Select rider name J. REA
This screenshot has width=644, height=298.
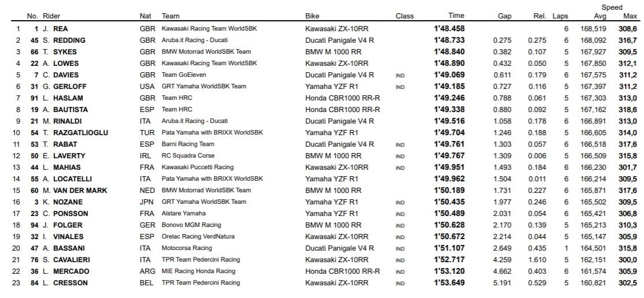point(55,28)
